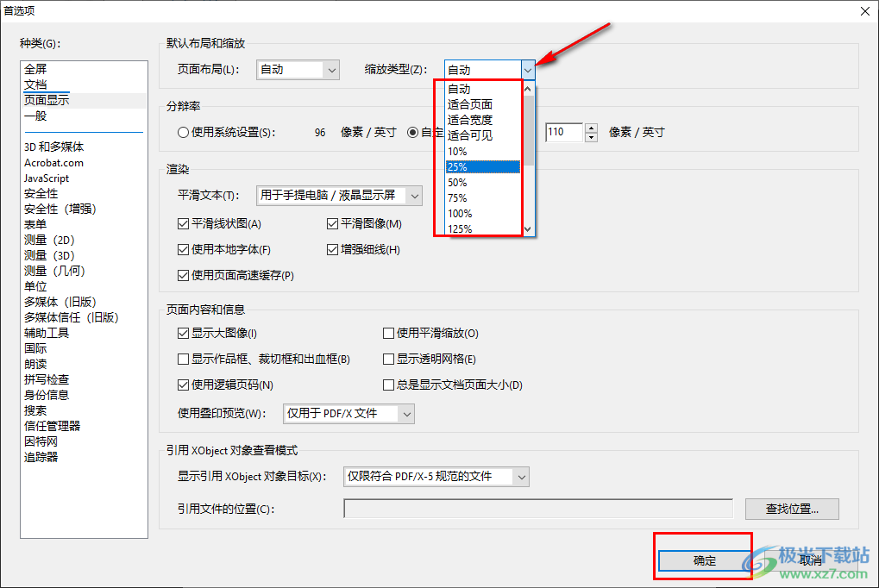Viewport: 879px width, 588px height.
Task: Open 3D 和多媒体 category
Action: point(53,147)
